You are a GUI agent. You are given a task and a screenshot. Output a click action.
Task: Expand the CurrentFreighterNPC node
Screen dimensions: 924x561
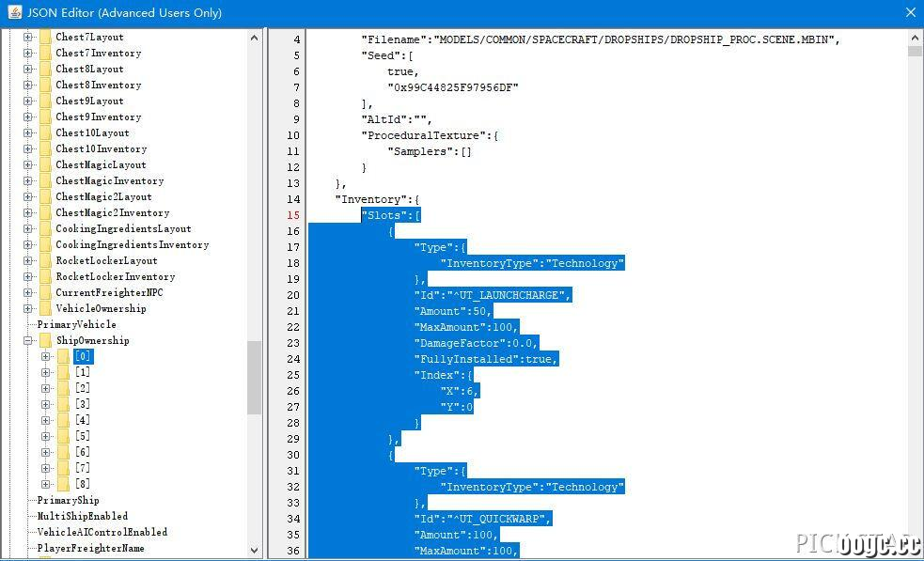click(27, 292)
